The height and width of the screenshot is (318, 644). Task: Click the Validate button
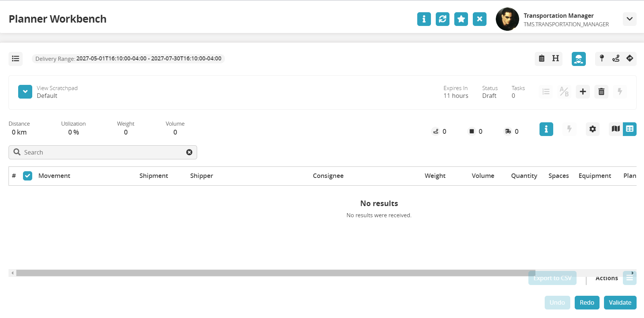[620, 302]
